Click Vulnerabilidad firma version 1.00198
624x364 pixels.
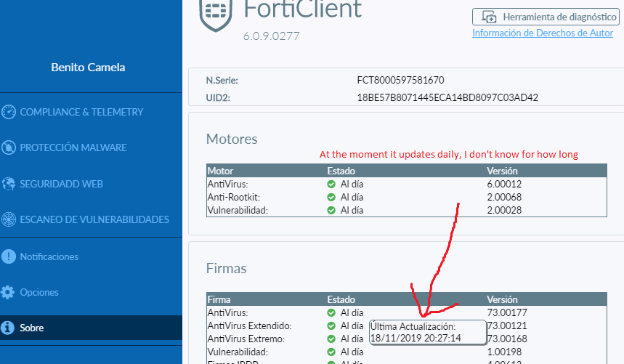click(x=504, y=352)
